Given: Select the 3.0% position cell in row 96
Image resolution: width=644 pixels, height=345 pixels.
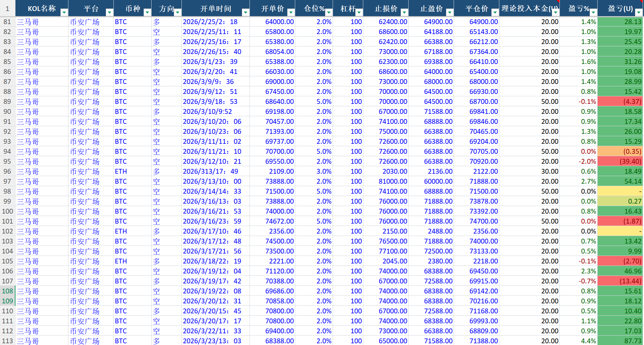Looking at the screenshot, I should (x=314, y=171).
